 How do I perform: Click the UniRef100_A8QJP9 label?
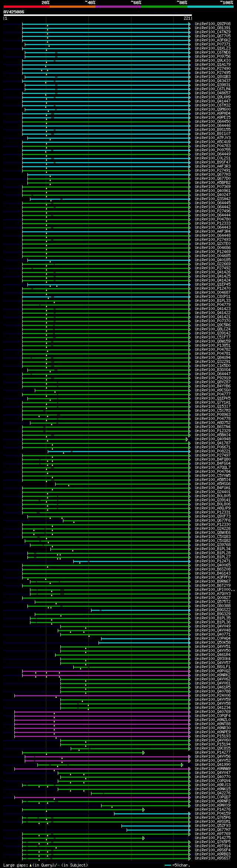tap(213, 508)
